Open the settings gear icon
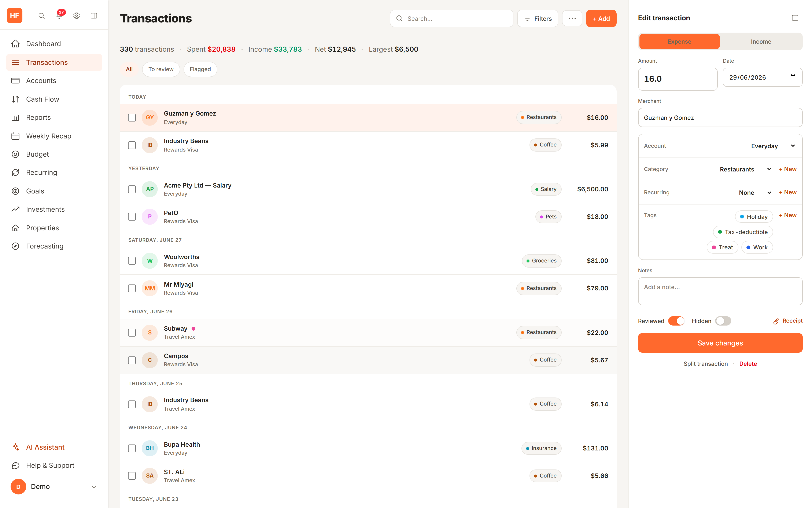The width and height of the screenshot is (812, 508). coord(77,16)
